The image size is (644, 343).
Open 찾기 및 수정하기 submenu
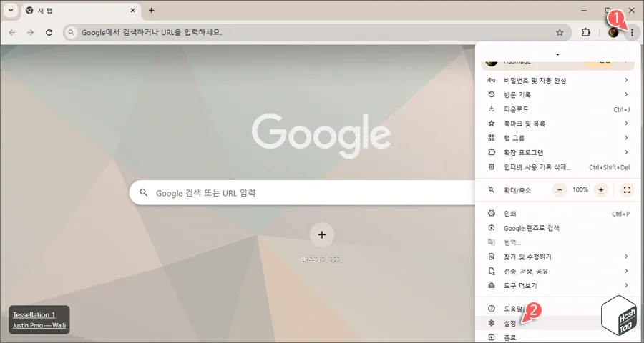coord(557,257)
